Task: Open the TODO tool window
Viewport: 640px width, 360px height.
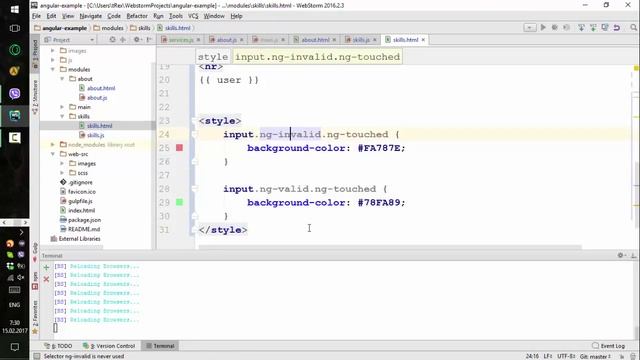Action: tap(58, 346)
